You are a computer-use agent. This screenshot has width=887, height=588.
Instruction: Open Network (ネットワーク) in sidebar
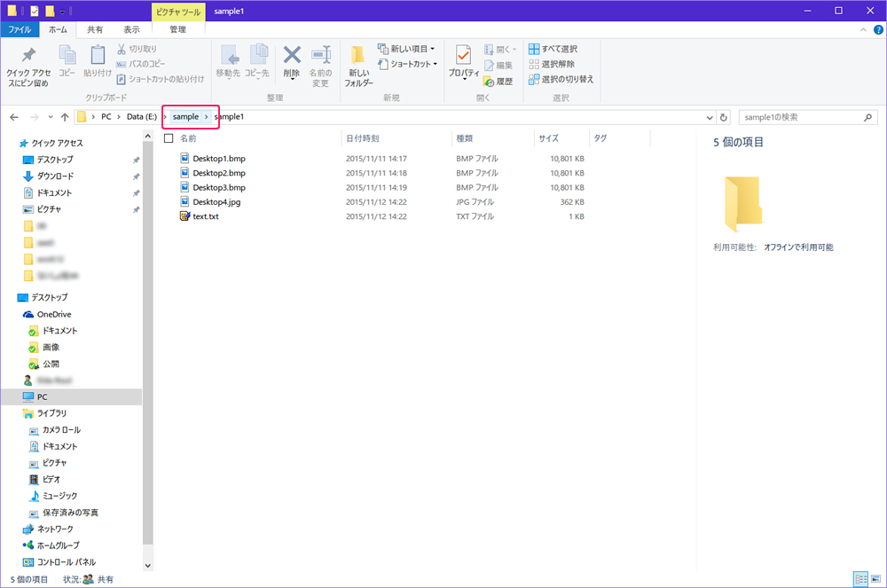[x=55, y=529]
